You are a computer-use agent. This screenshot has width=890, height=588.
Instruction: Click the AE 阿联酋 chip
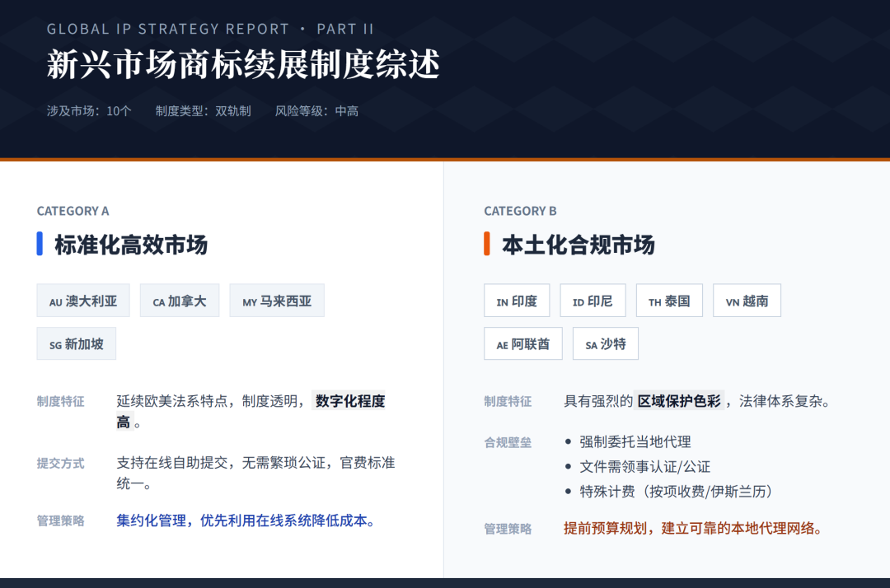coord(522,343)
